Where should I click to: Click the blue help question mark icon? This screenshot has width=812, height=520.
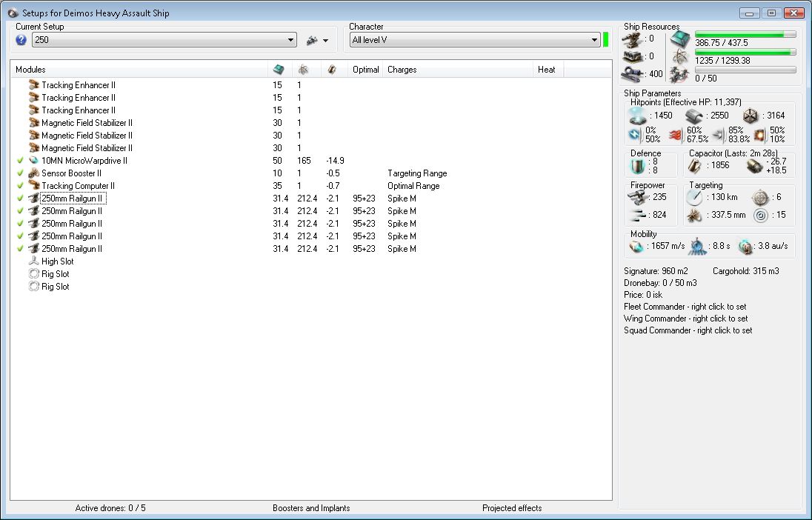tap(21, 40)
